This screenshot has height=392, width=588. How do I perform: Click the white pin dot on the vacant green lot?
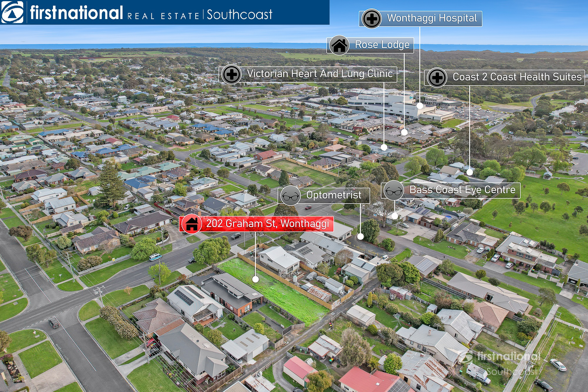(x=255, y=279)
